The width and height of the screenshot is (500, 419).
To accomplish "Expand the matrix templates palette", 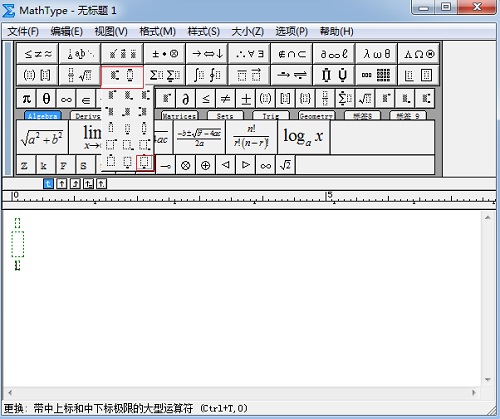I will tap(376, 75).
